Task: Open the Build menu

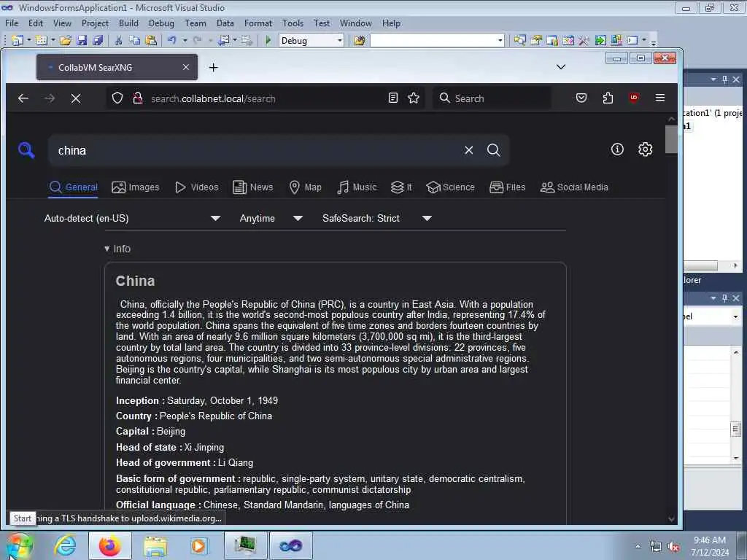Action: click(128, 23)
